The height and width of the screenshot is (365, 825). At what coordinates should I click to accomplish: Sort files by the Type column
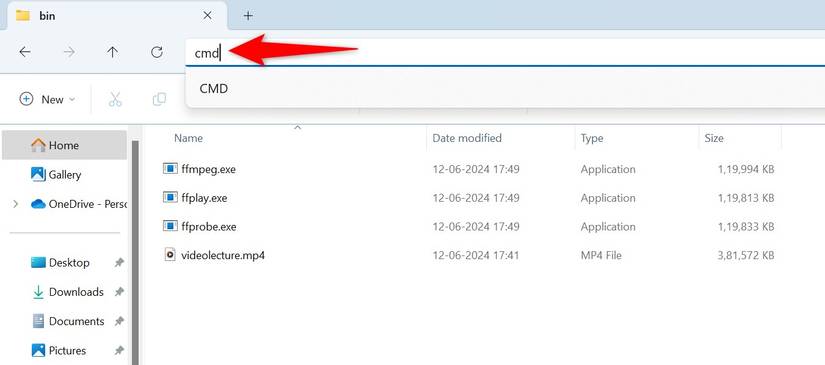point(592,138)
